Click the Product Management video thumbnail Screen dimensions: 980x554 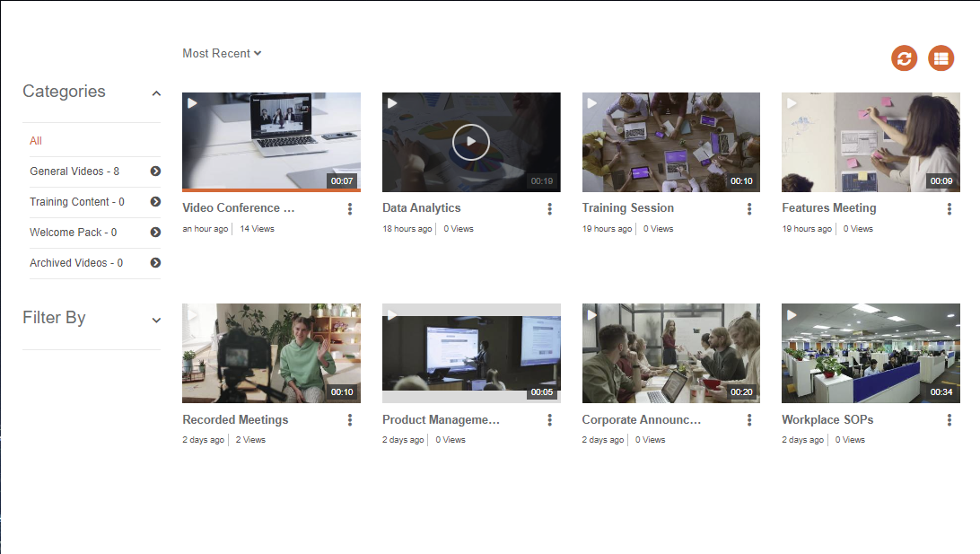(x=471, y=353)
